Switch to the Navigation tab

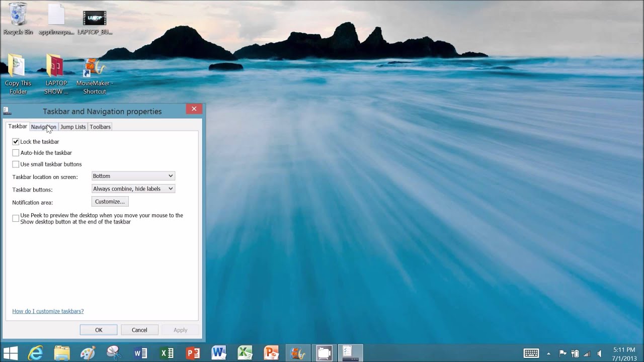pyautogui.click(x=44, y=127)
